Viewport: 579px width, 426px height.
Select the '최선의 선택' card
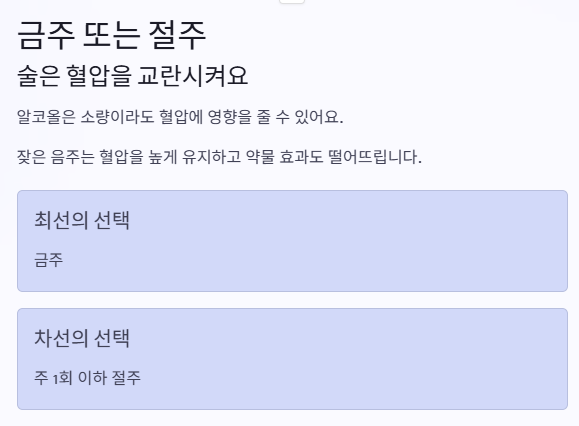(292, 241)
